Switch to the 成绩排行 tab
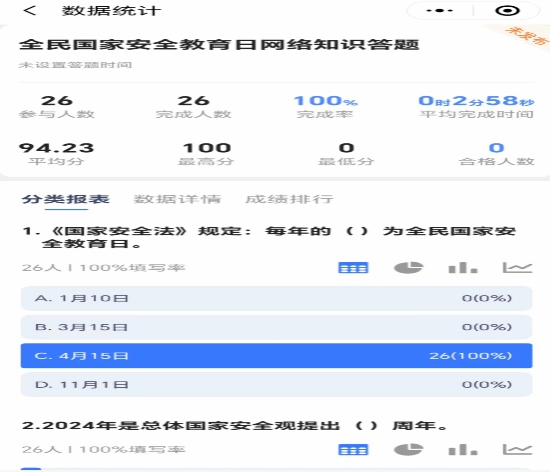Screen dimensions: 550x472 tap(289, 199)
